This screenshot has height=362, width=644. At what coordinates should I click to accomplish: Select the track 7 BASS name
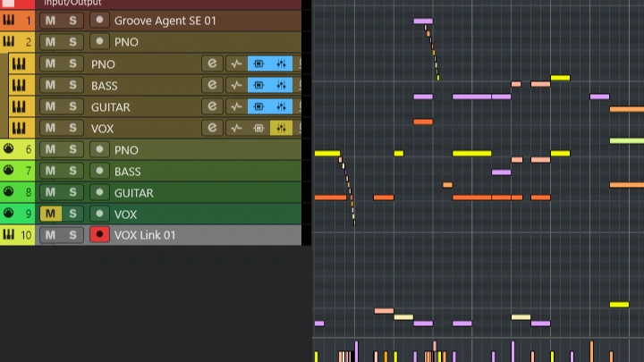[128, 171]
